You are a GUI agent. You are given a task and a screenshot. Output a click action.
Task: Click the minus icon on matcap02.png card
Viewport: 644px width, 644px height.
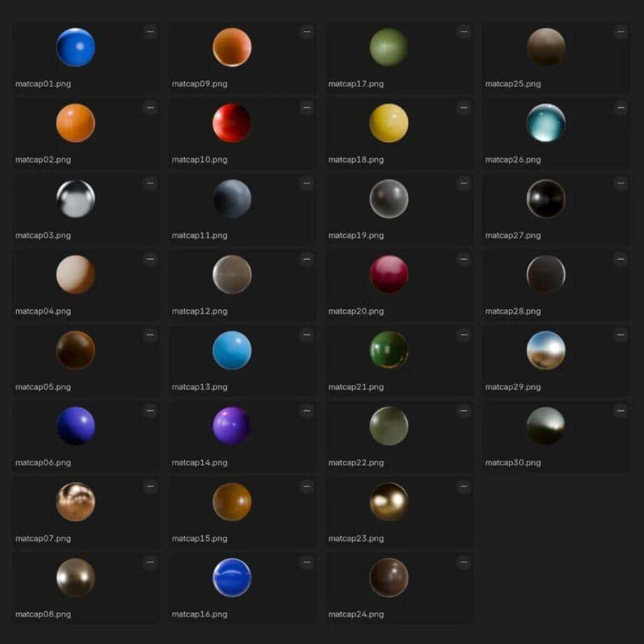click(150, 108)
